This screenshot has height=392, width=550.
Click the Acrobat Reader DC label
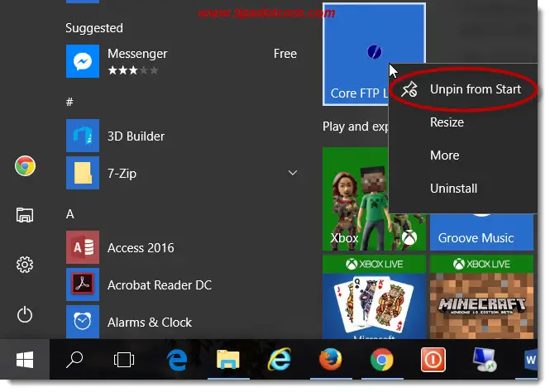tap(160, 285)
